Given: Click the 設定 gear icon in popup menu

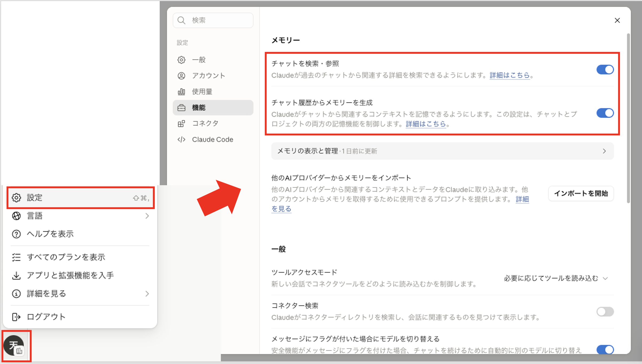Looking at the screenshot, I should 16,198.
